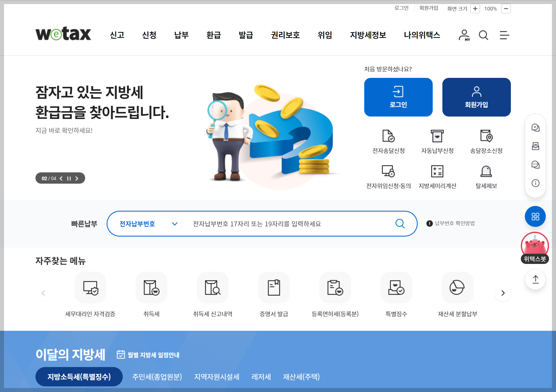Open the 납부 main menu
Image resolution: width=556 pixels, height=392 pixels.
(x=181, y=35)
